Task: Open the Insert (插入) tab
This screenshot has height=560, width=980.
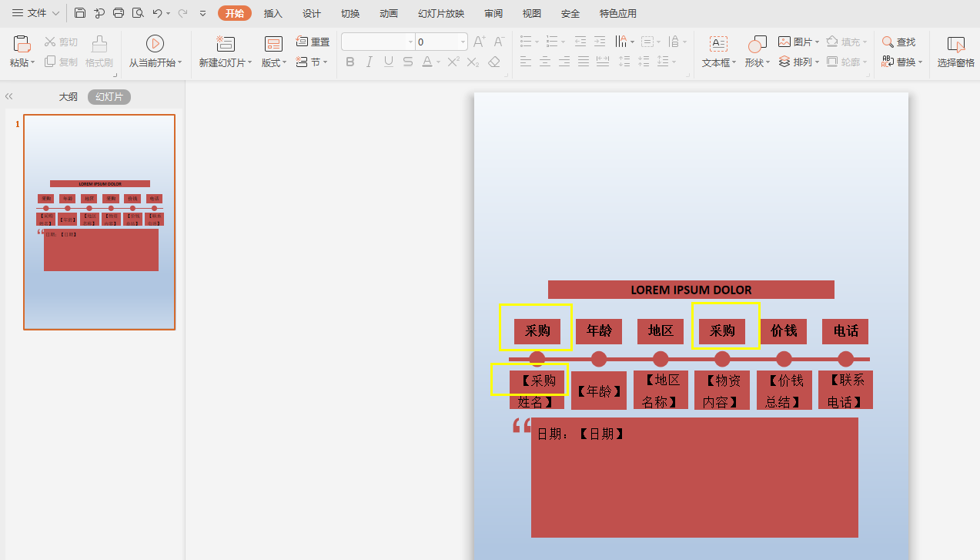Action: pos(273,13)
